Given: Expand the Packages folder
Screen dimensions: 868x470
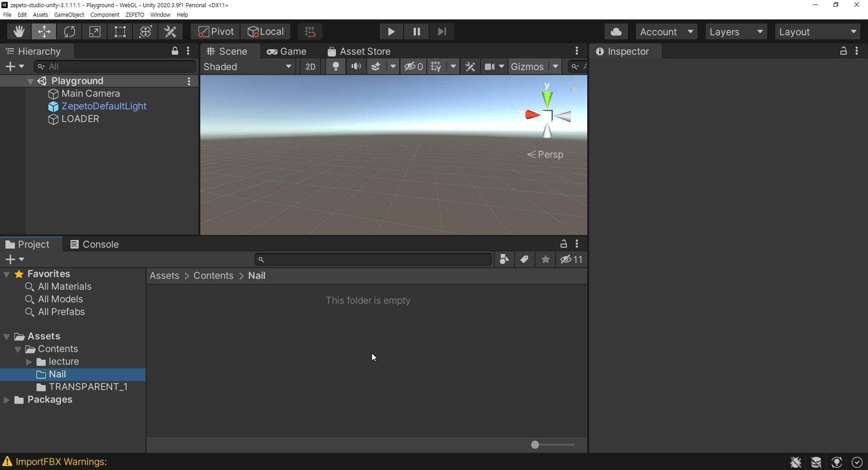Looking at the screenshot, I should [6, 400].
